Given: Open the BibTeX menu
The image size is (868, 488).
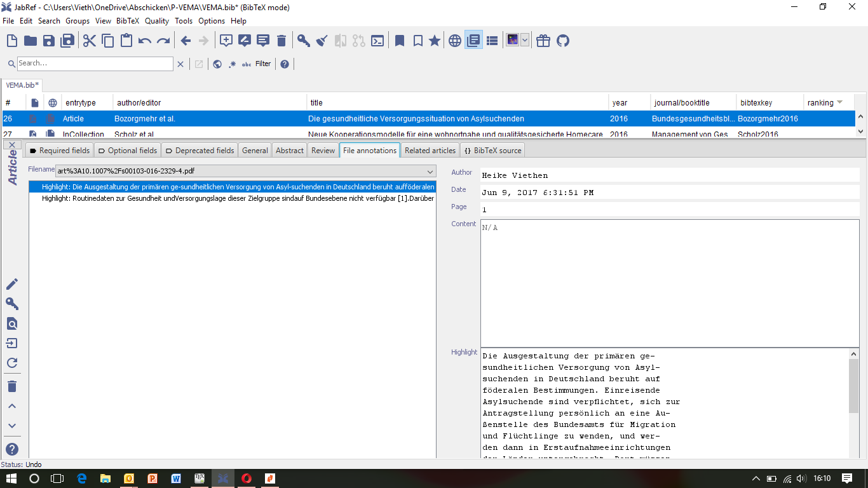Looking at the screenshot, I should click(128, 21).
